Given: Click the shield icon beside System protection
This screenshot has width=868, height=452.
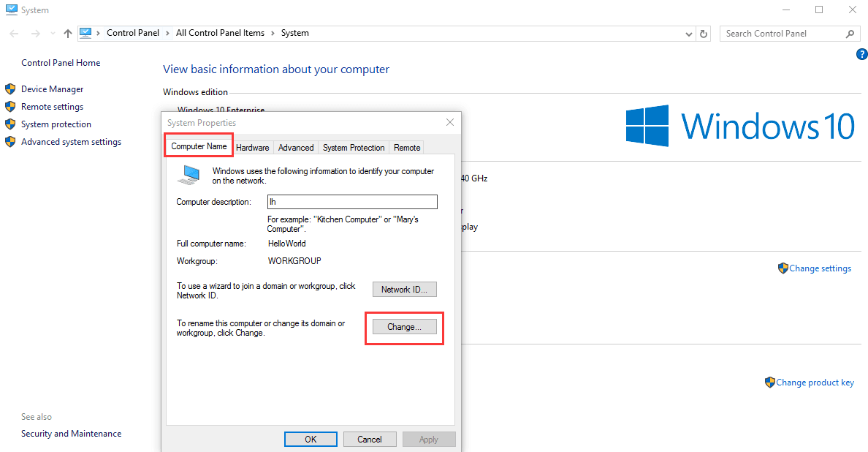Looking at the screenshot, I should tap(10, 124).
